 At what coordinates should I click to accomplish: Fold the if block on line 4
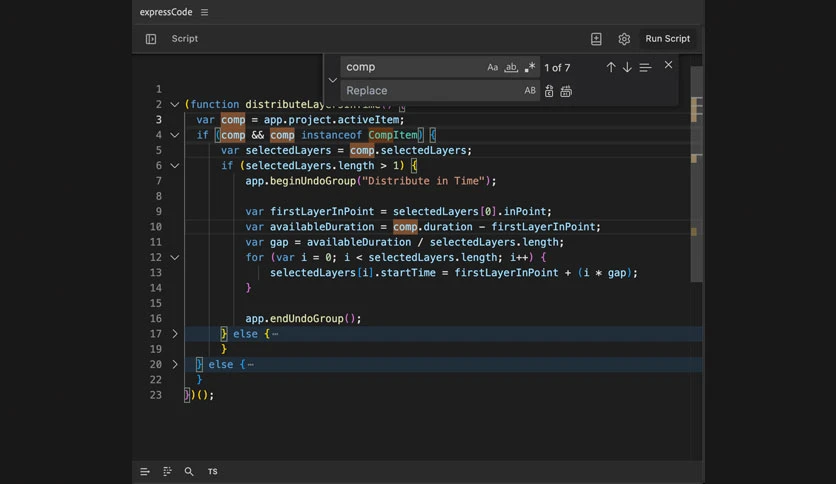click(174, 135)
